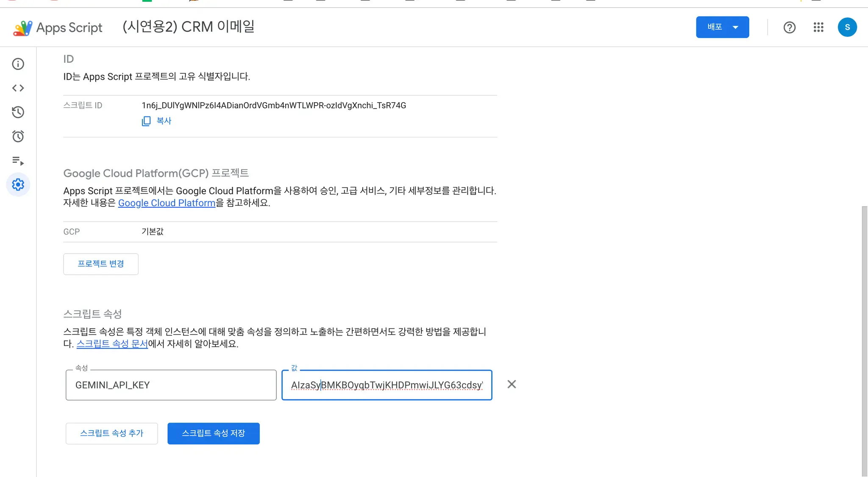Click the GEMINI_API_KEY property name field
868x477 pixels.
171,385
